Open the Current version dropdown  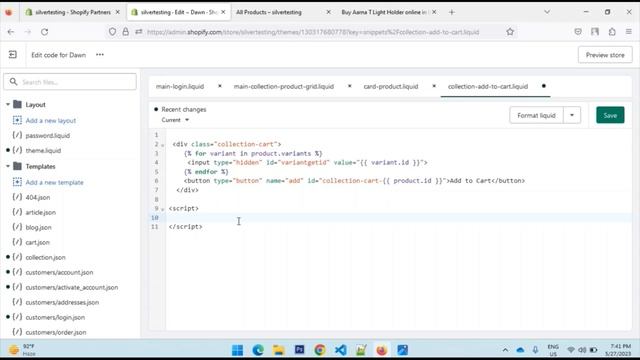coord(175,120)
